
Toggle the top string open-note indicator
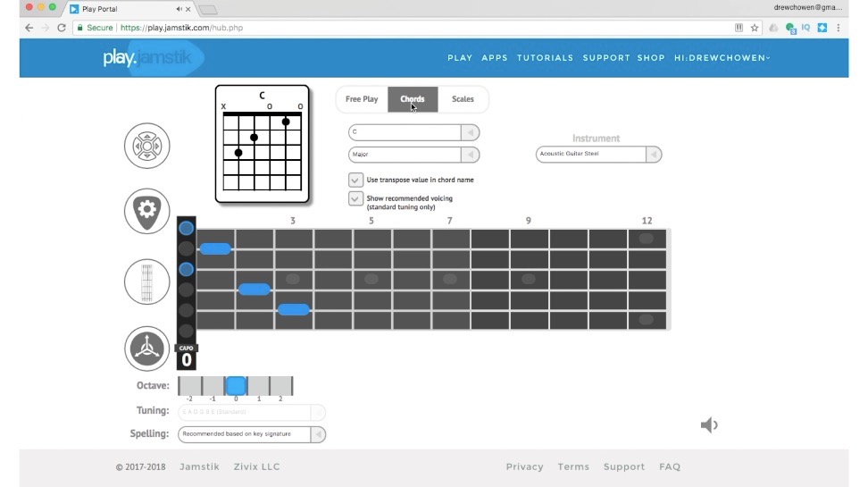point(186,228)
